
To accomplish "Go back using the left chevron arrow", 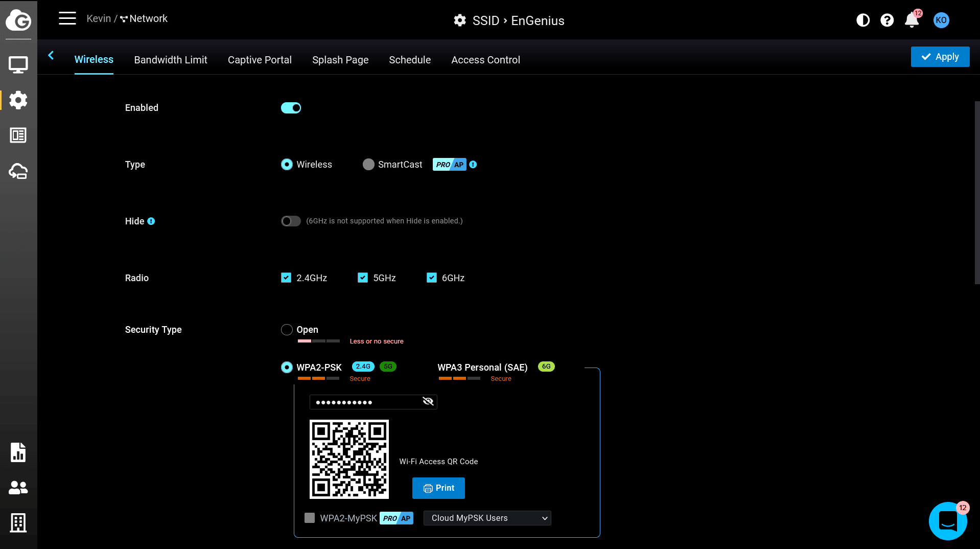I will [x=51, y=56].
